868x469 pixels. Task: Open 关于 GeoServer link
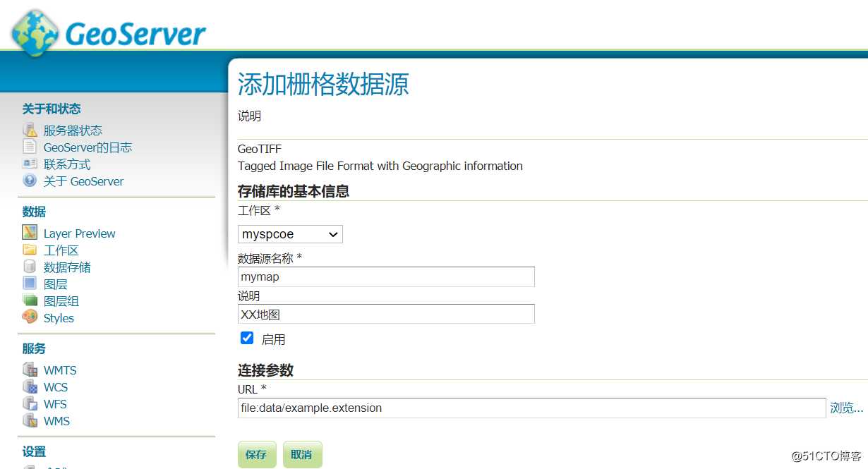click(83, 181)
